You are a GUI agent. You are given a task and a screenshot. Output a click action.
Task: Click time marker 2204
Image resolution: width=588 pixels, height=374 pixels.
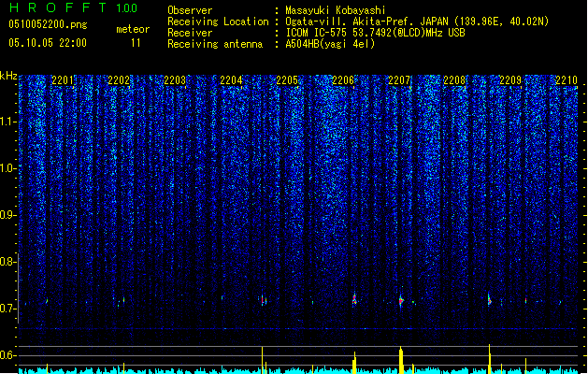pyautogui.click(x=231, y=80)
